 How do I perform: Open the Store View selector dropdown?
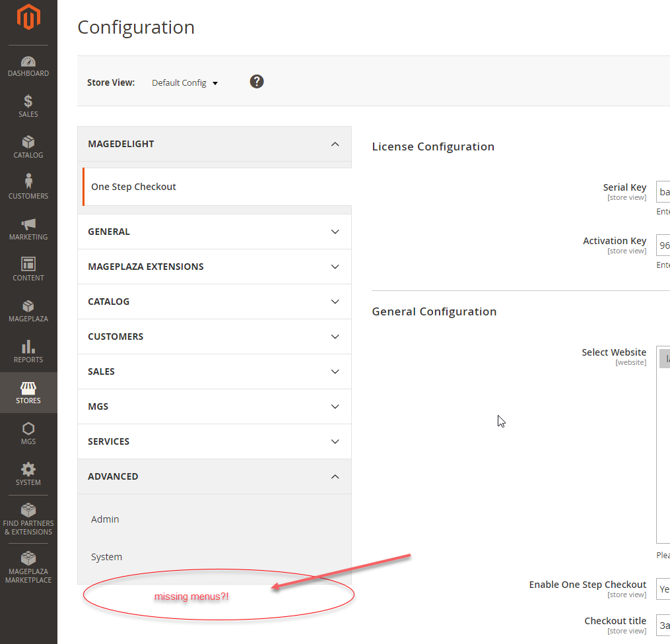[x=184, y=82]
